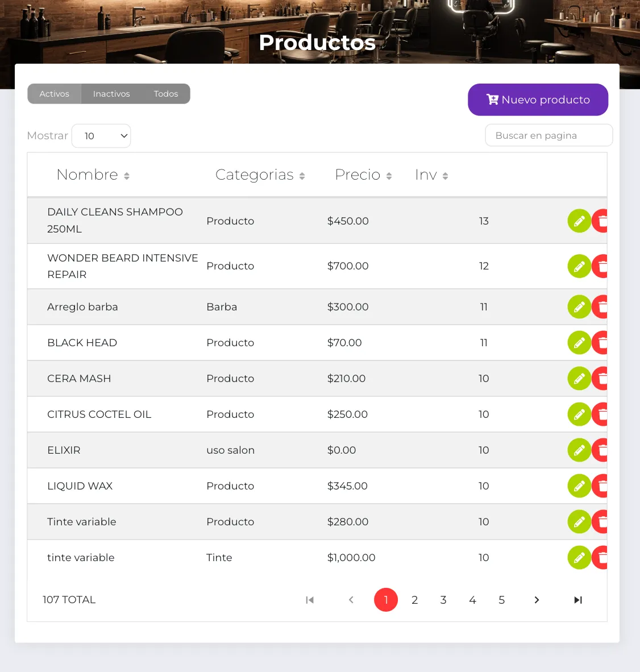640x672 pixels.
Task: Edit the CERA MASH product
Action: click(579, 379)
